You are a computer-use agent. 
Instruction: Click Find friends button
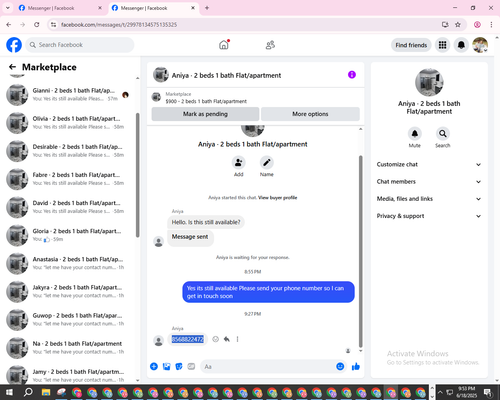tap(411, 45)
